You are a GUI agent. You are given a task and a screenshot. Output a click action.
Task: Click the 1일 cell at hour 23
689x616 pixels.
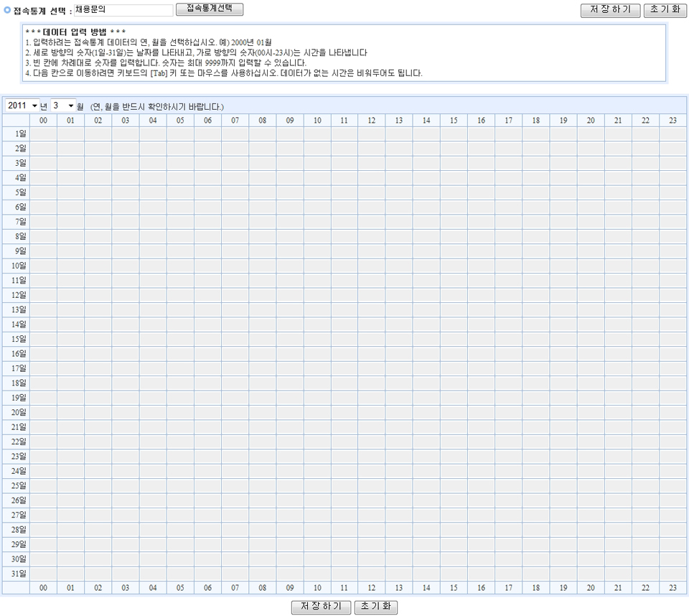pyautogui.click(x=672, y=134)
